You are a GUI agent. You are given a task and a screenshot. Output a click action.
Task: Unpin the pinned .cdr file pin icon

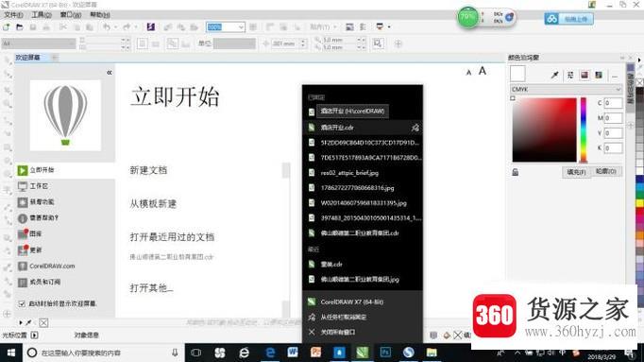[x=415, y=128]
